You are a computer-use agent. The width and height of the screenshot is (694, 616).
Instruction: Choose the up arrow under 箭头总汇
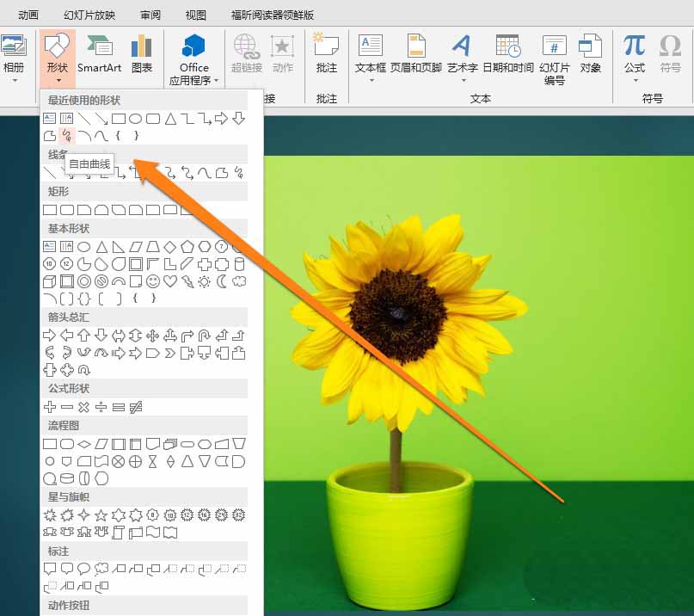coord(84,336)
